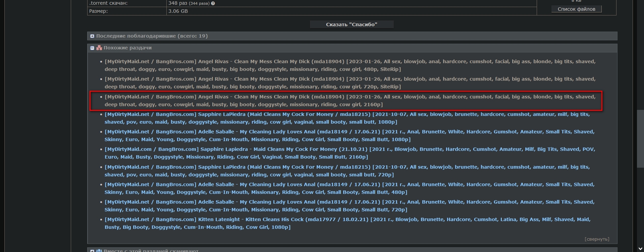The image size is (644, 252).
Task: Expand the Последние поблагодарившие section
Action: click(92, 36)
